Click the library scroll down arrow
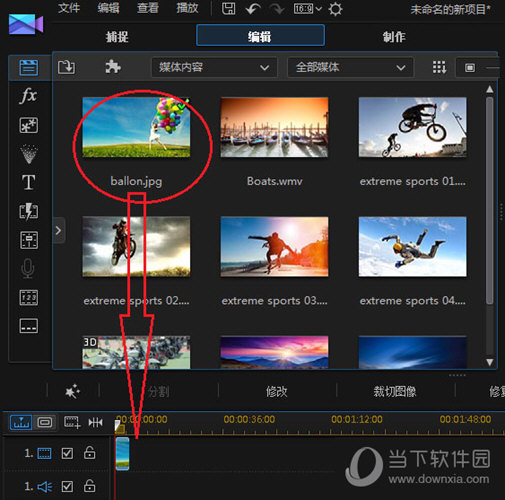505x500 pixels. click(490, 362)
